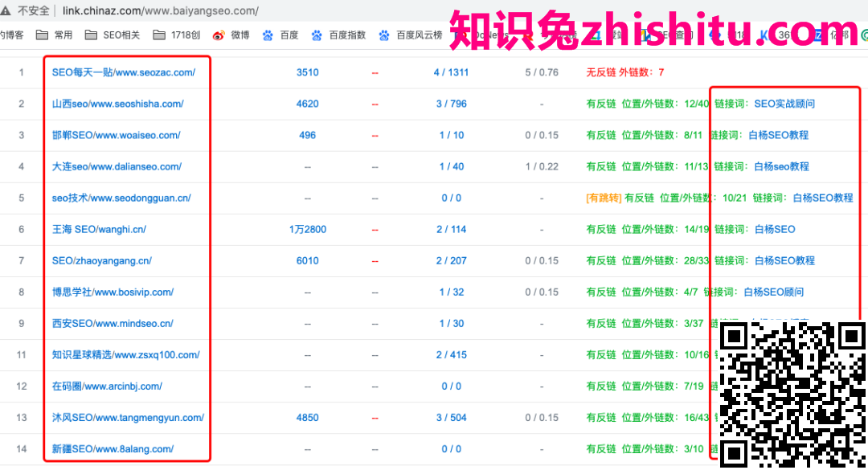Open link 沐风SEO/www.tangmengyun.com/
868x470 pixels.
[x=128, y=418]
